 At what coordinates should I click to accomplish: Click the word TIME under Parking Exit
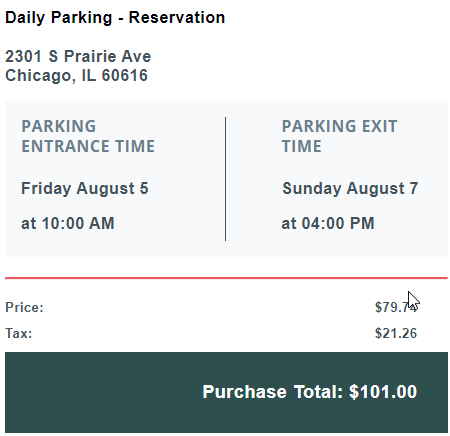pyautogui.click(x=302, y=146)
